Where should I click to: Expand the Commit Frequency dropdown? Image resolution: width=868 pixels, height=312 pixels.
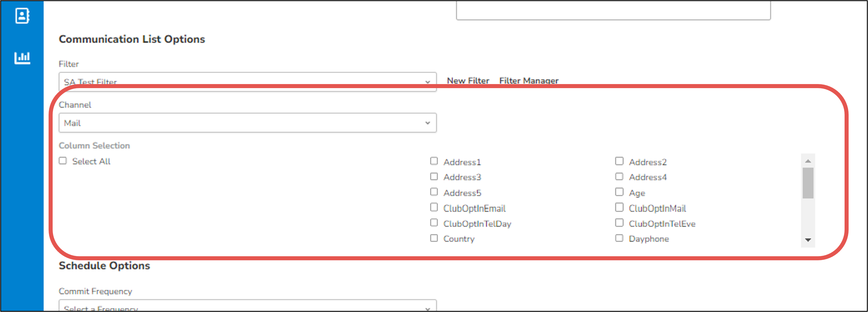coord(248,306)
